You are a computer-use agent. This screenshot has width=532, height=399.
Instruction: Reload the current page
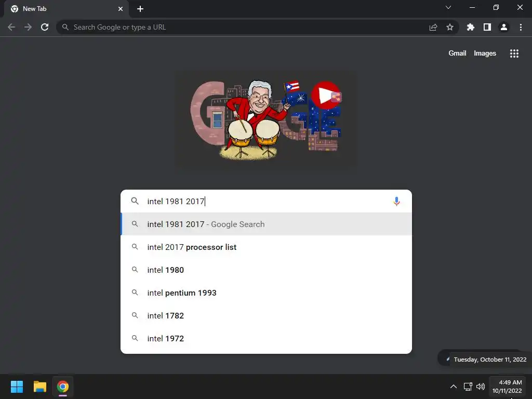pyautogui.click(x=45, y=27)
